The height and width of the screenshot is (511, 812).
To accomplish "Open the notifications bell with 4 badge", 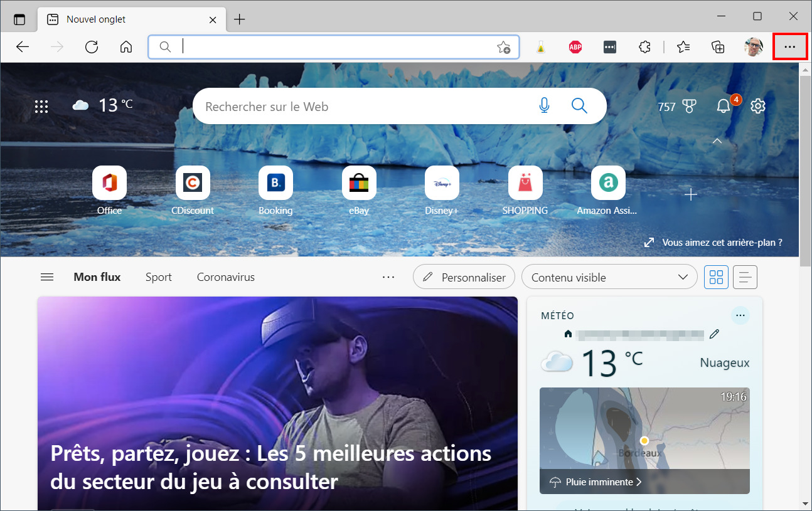I will pos(724,106).
